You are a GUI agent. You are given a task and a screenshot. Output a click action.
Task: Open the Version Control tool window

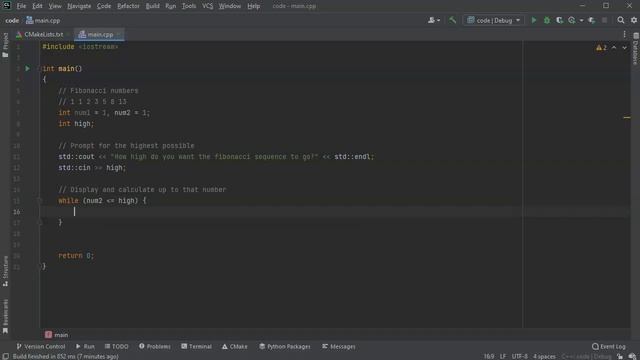pyautogui.click(x=40, y=347)
